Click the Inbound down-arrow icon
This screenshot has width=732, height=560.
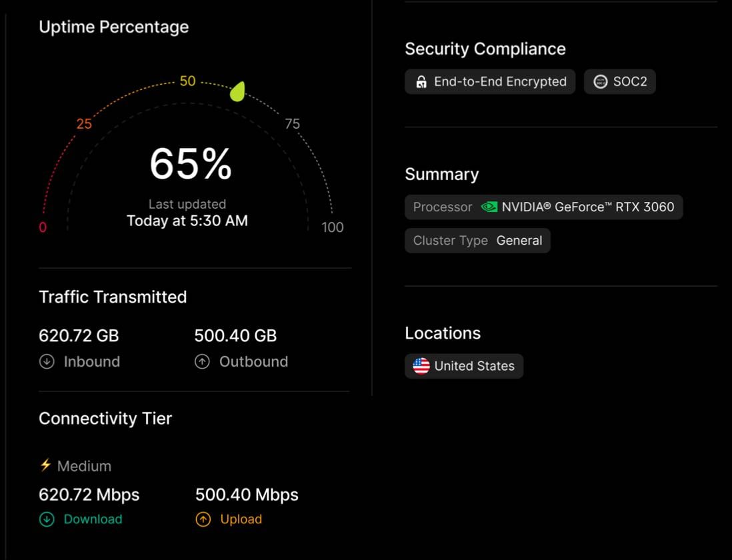pyautogui.click(x=47, y=361)
